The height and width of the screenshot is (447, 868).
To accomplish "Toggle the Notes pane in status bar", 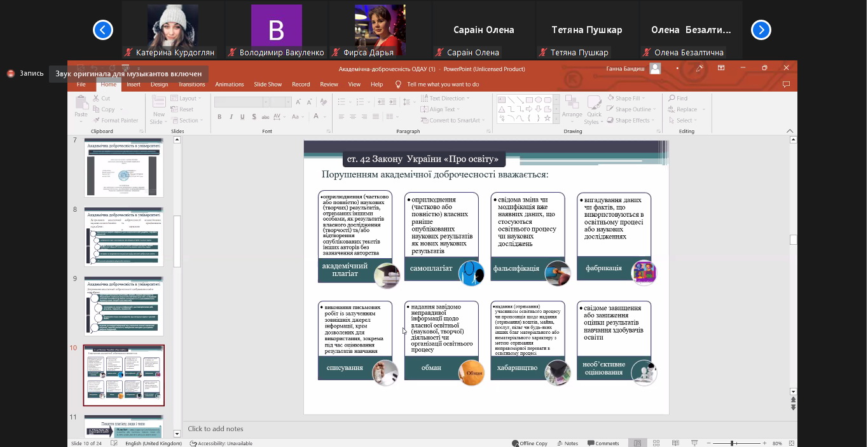I will pos(567,443).
